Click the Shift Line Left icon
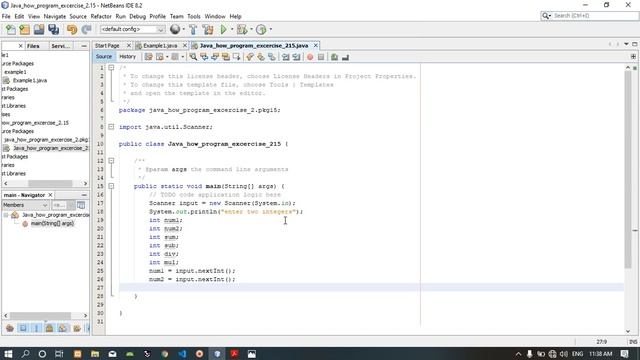 [x=286, y=57]
